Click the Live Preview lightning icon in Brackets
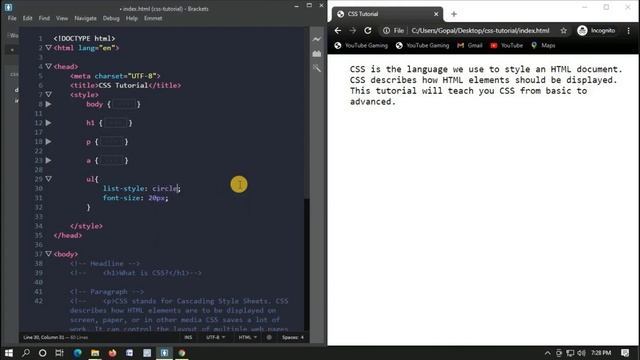This screenshot has height=360, width=640. 317,39
